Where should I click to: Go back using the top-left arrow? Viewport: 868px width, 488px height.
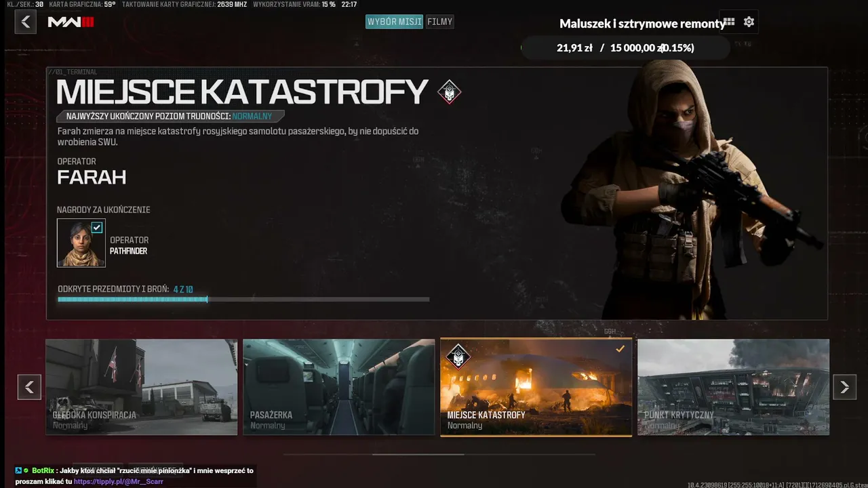(x=26, y=22)
